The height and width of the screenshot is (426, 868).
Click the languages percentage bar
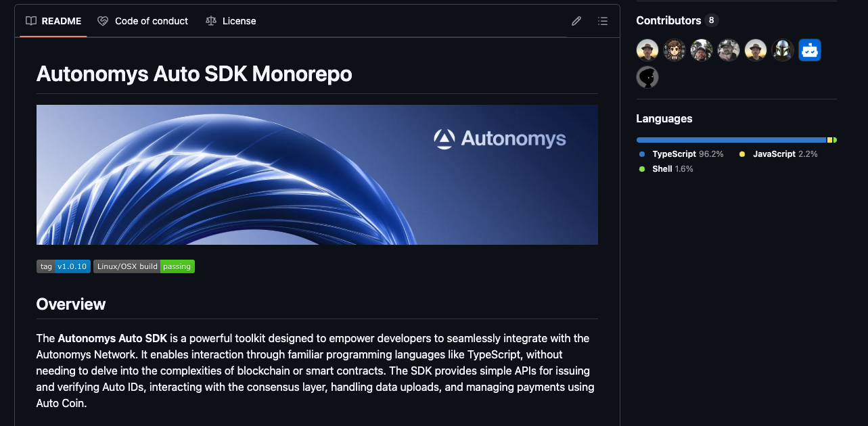pyautogui.click(x=736, y=139)
